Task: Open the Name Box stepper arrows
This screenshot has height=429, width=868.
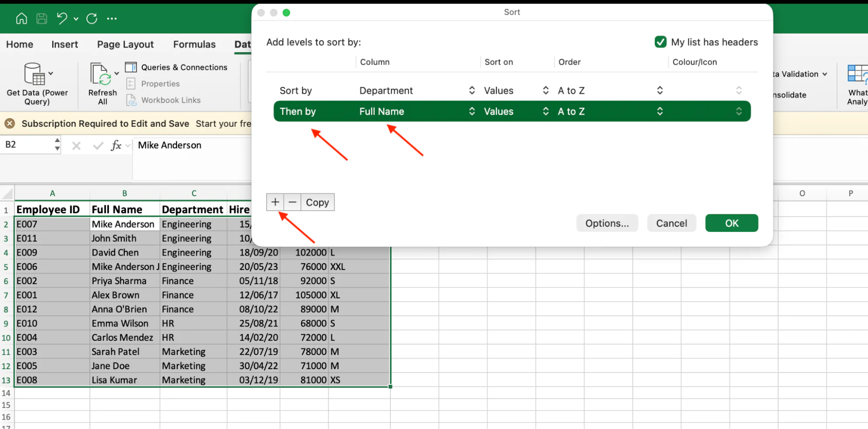Action: [57, 145]
